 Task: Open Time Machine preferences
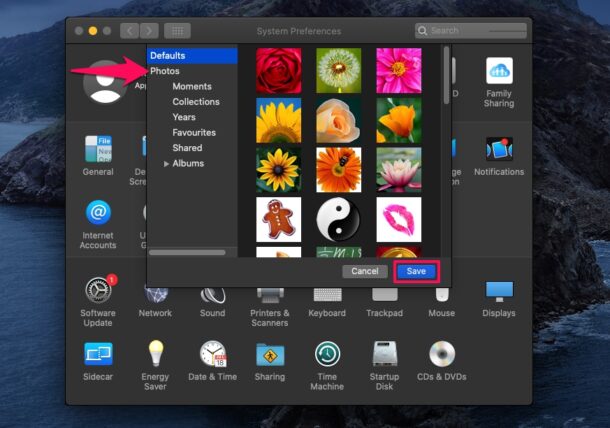327,354
